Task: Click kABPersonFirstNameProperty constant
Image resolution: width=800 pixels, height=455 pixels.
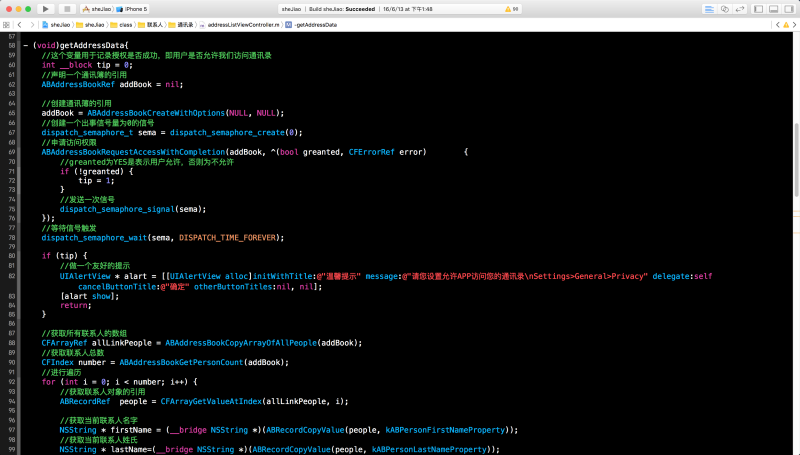Action: [x=445, y=430]
